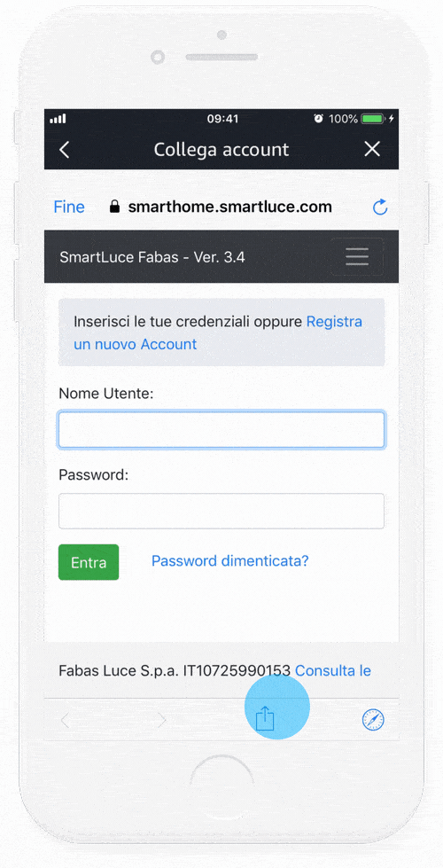
Task: Tap the lock icon beside the URL
Action: [114, 207]
